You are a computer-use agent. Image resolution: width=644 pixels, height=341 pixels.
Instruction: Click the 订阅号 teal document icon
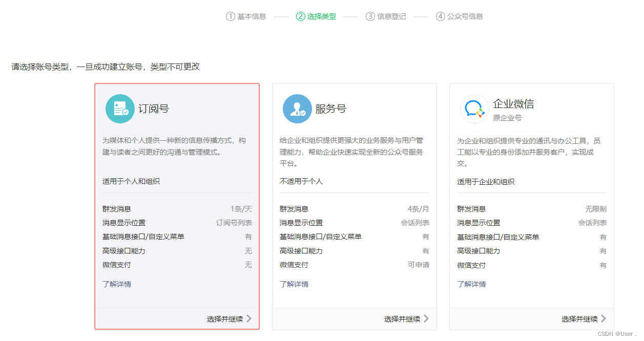point(120,109)
